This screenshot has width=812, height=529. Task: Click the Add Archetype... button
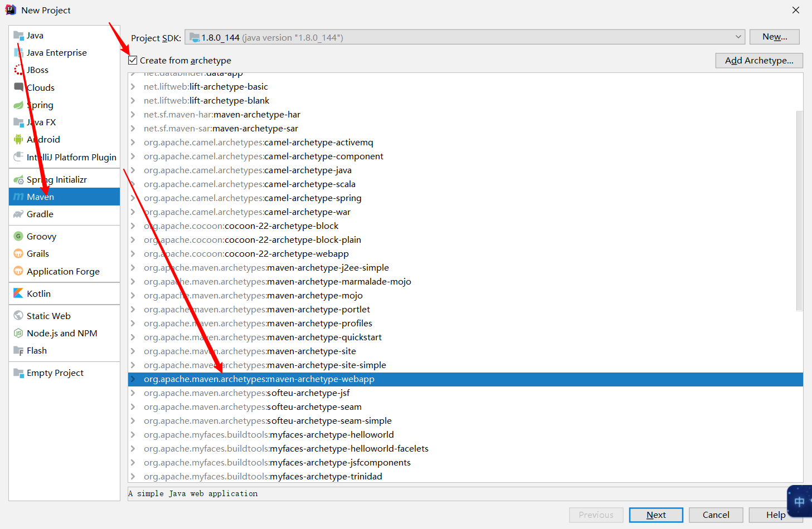pyautogui.click(x=759, y=61)
